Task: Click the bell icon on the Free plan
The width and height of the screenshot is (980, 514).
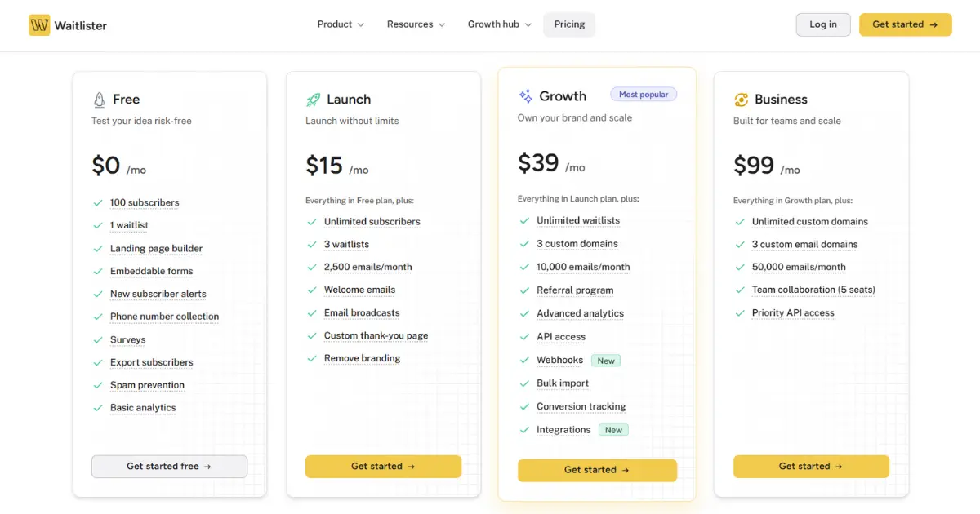Action: click(x=98, y=98)
